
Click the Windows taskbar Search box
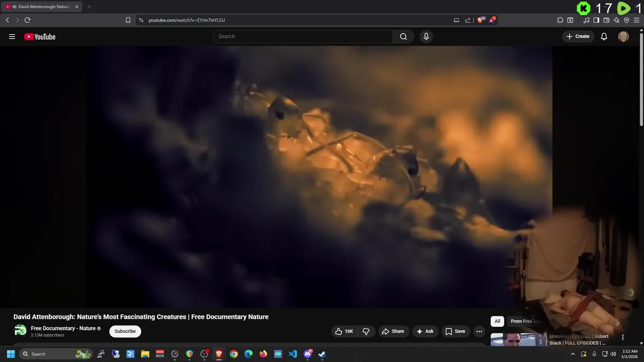[x=56, y=354]
